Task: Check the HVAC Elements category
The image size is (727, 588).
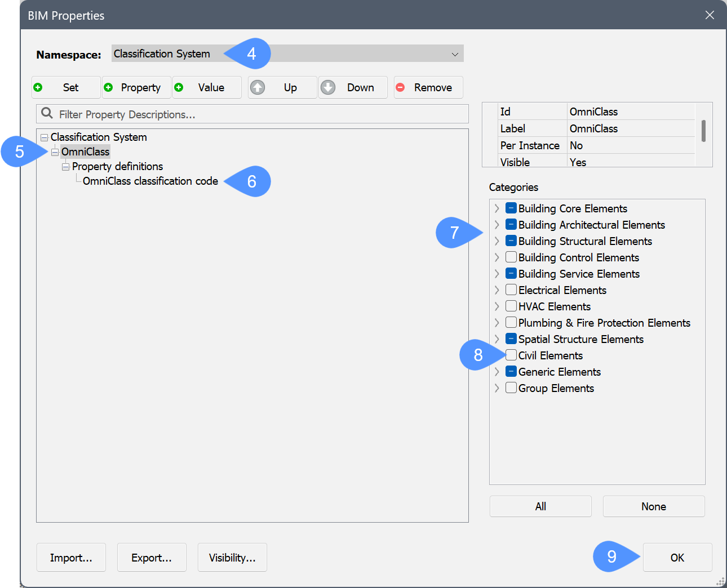Action: 511,306
